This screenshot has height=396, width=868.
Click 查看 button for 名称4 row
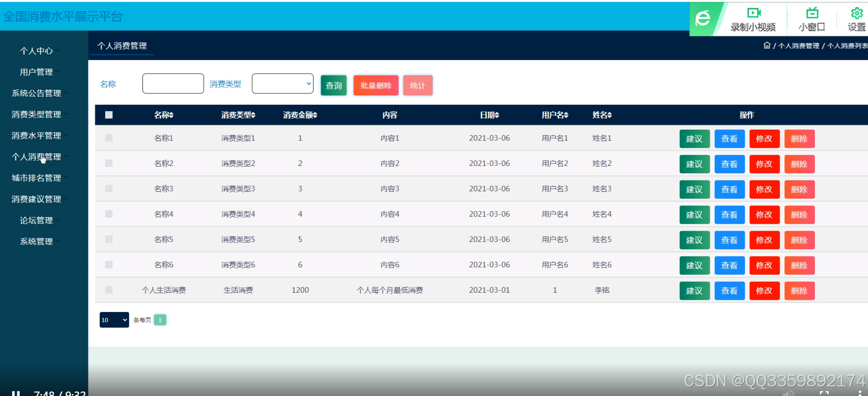click(729, 215)
